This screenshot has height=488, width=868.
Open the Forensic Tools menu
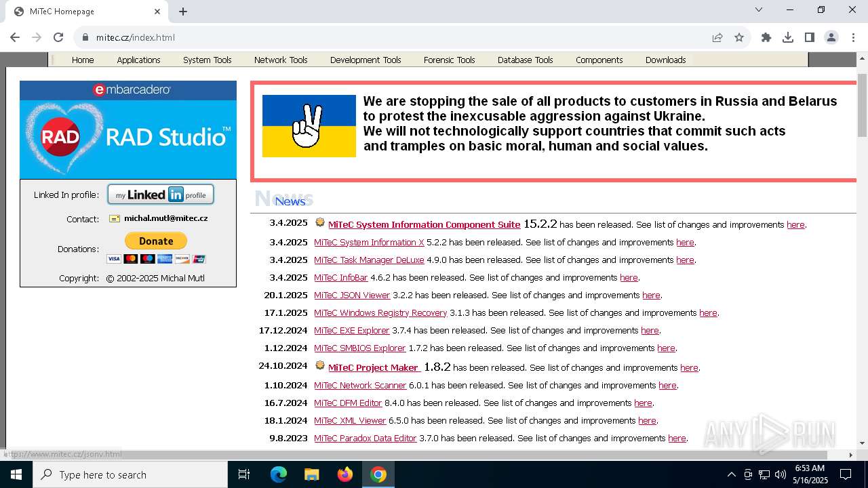pyautogui.click(x=449, y=60)
